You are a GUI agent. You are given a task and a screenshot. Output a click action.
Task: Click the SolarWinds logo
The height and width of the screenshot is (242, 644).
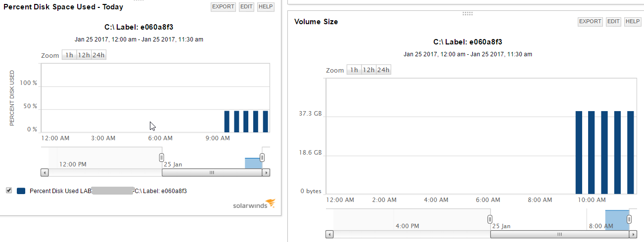(x=254, y=204)
